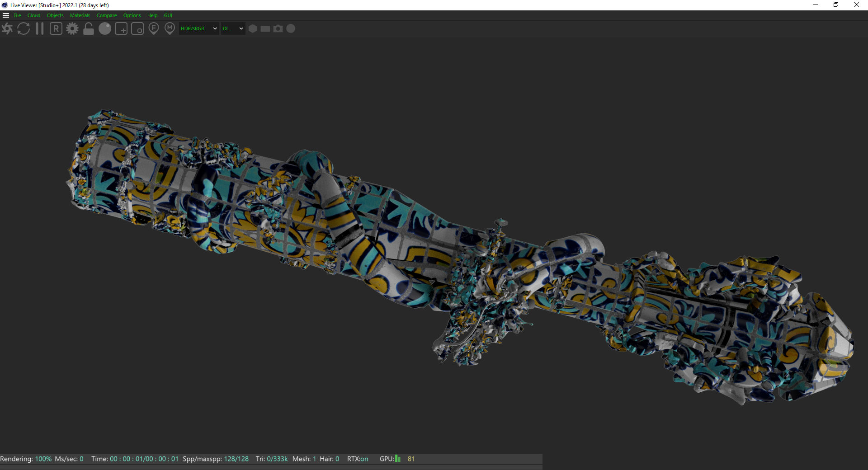Click the Compare menu

pyautogui.click(x=106, y=15)
